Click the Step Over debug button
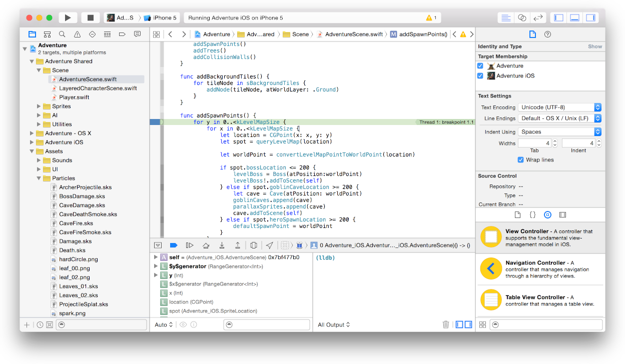The image size is (625, 364). (x=205, y=245)
